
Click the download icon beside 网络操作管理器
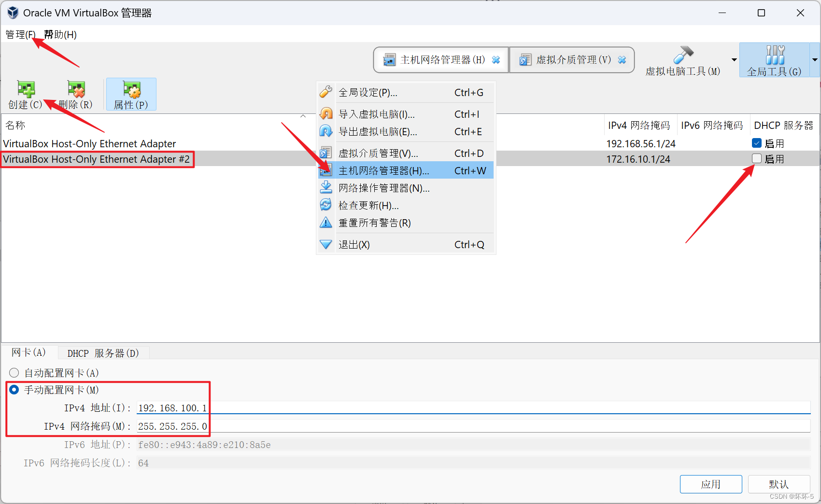(326, 187)
